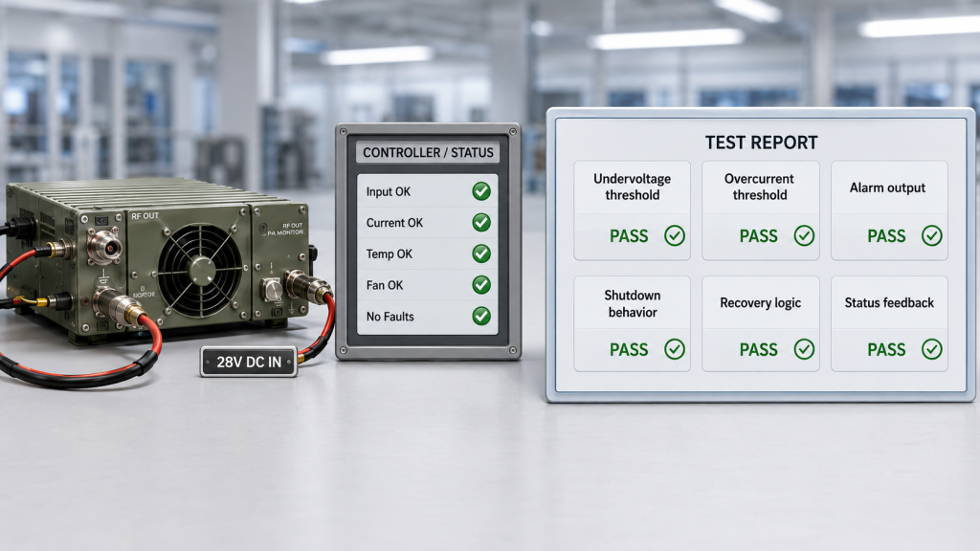The width and height of the screenshot is (980, 551).
Task: Click the green check beside Input OK
Action: tap(481, 191)
